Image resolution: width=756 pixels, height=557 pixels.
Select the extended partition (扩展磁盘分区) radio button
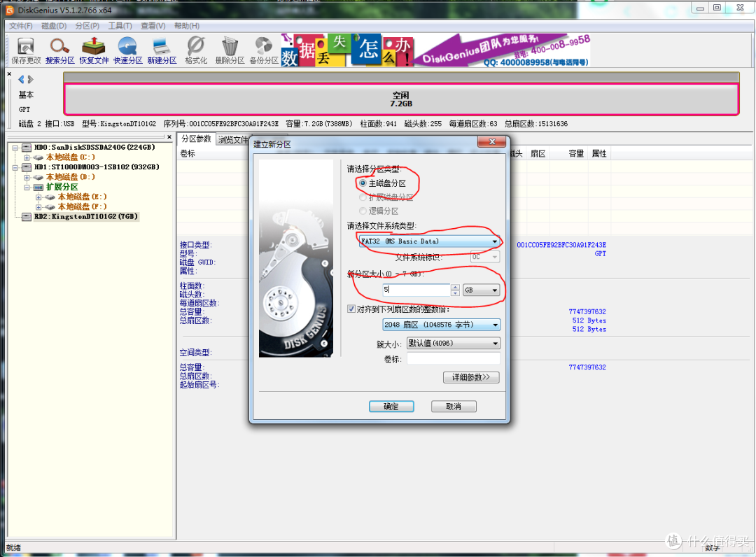click(x=363, y=197)
